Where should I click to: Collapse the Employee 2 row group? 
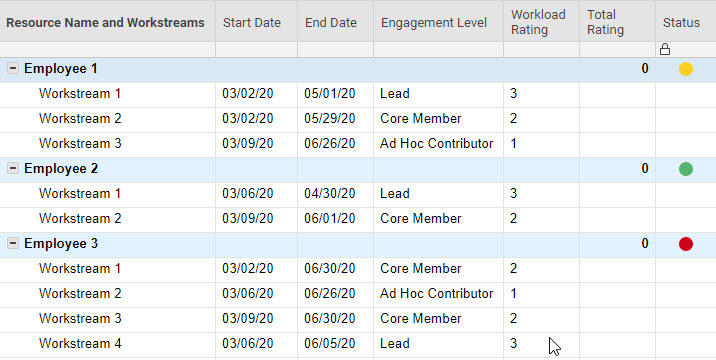point(13,169)
